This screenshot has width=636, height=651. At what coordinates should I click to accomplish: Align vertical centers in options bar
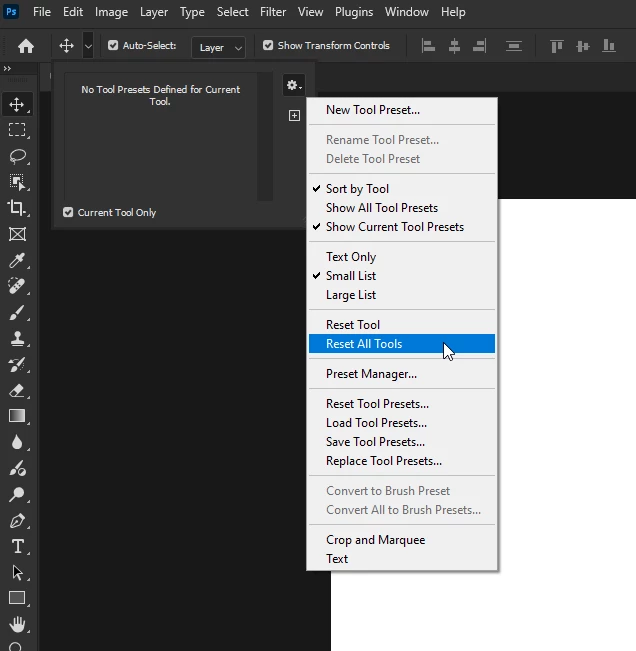tap(583, 46)
